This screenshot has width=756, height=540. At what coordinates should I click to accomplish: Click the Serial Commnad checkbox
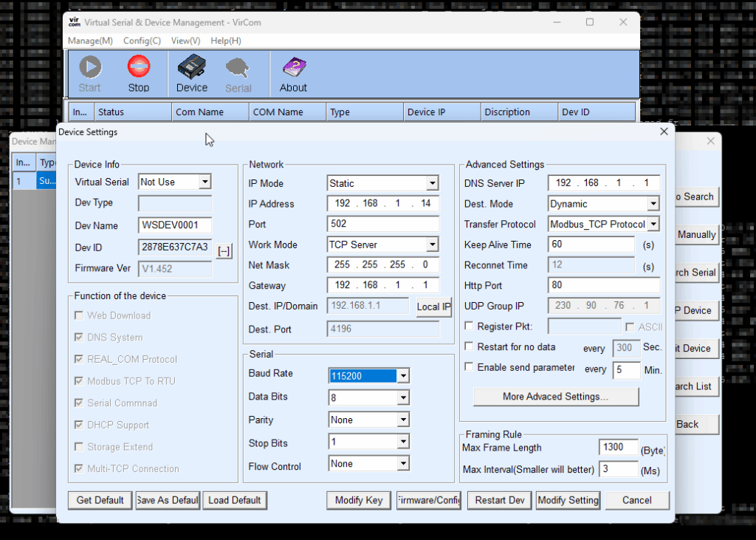[x=78, y=403]
